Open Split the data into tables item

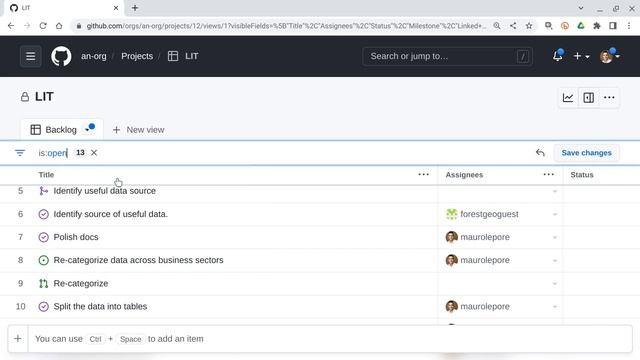[100, 307]
